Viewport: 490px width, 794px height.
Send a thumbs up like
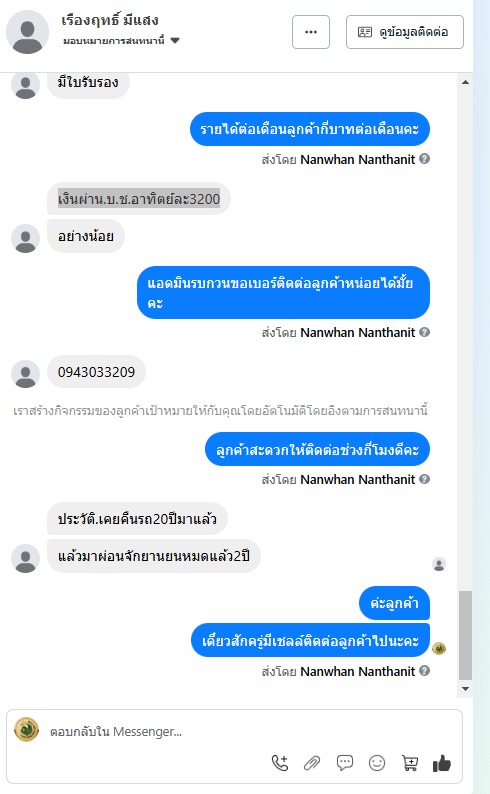click(442, 763)
